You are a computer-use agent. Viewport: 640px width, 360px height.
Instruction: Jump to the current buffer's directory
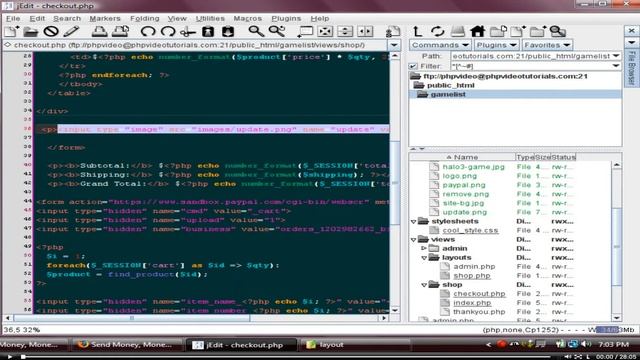click(x=498, y=31)
